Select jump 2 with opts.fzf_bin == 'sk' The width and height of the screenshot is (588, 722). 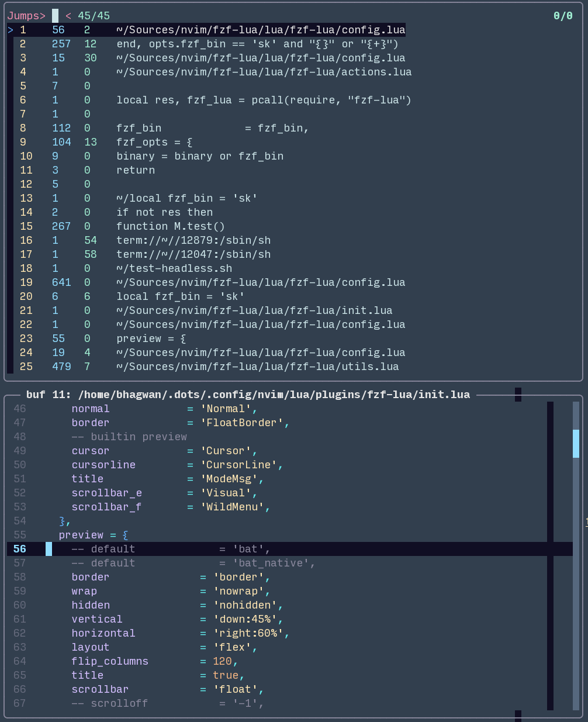209,44
